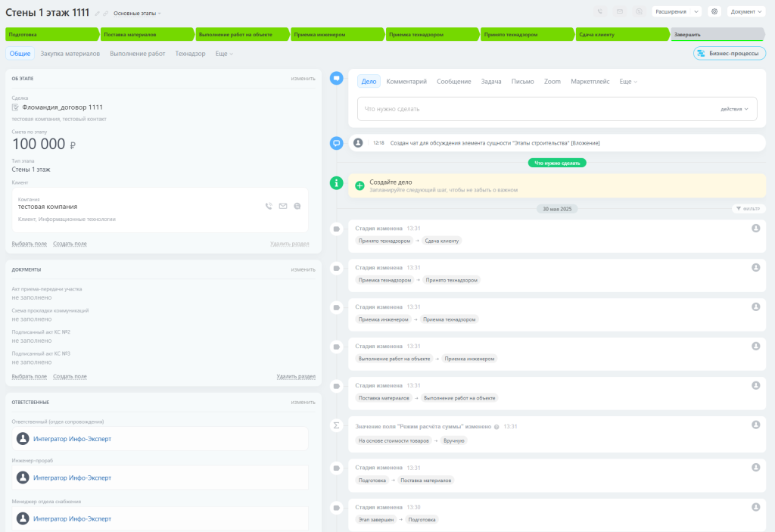Select the Комментарий tab in the timeline
The width and height of the screenshot is (775, 532).
click(x=406, y=81)
